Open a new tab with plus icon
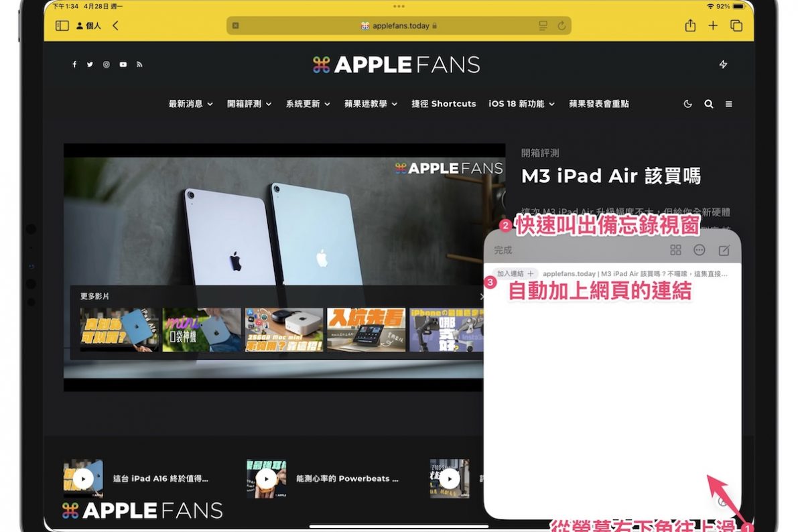 click(713, 25)
